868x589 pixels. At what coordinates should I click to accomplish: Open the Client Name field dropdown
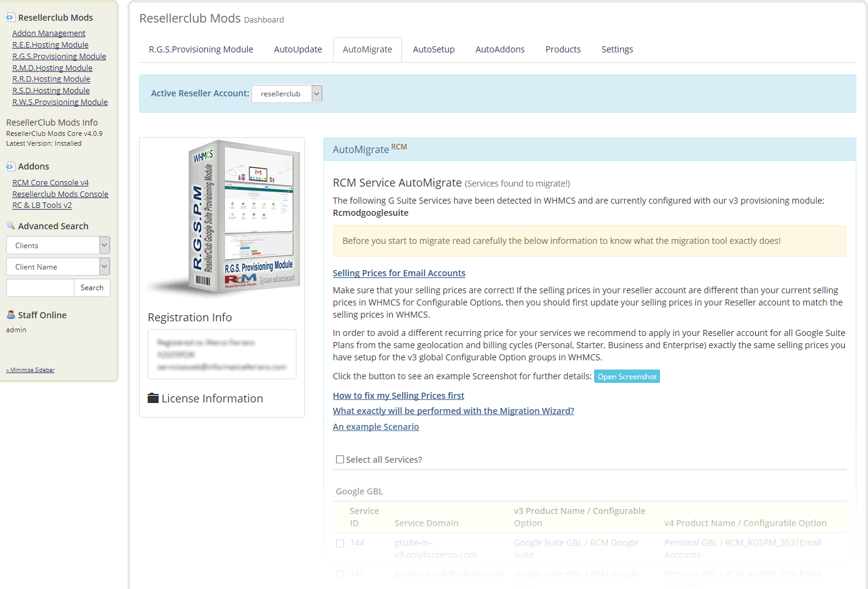(x=58, y=266)
